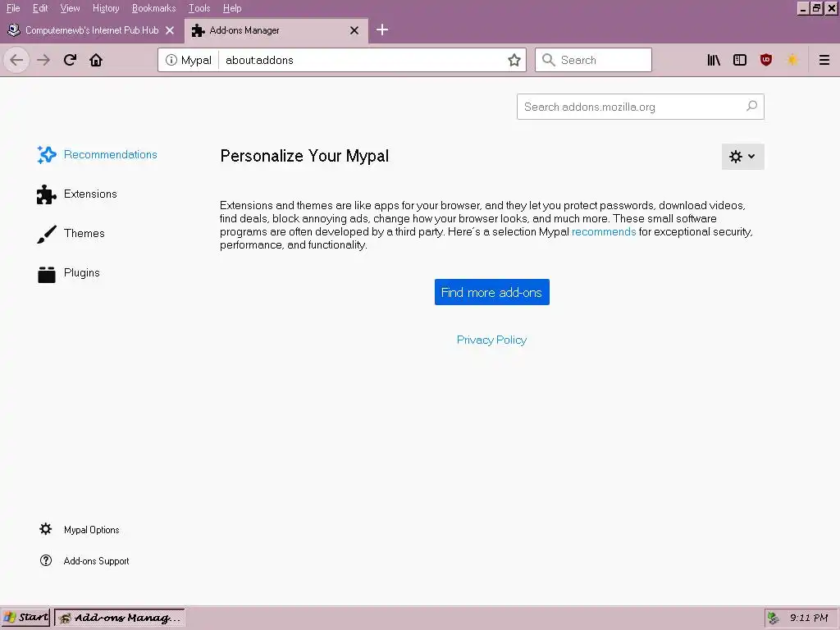Image resolution: width=840 pixels, height=630 pixels.
Task: Click magnifier icon in browser Search box
Action: [548, 60]
